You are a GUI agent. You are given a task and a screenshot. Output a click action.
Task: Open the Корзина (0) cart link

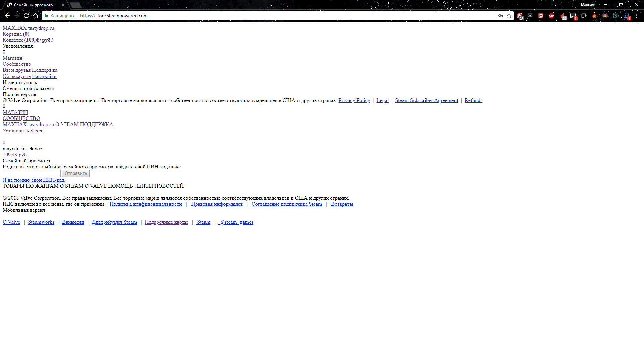(x=16, y=34)
